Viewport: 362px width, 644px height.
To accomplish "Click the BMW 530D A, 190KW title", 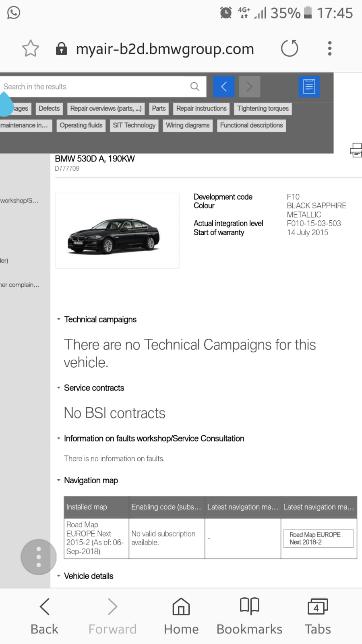I will pos(95,159).
